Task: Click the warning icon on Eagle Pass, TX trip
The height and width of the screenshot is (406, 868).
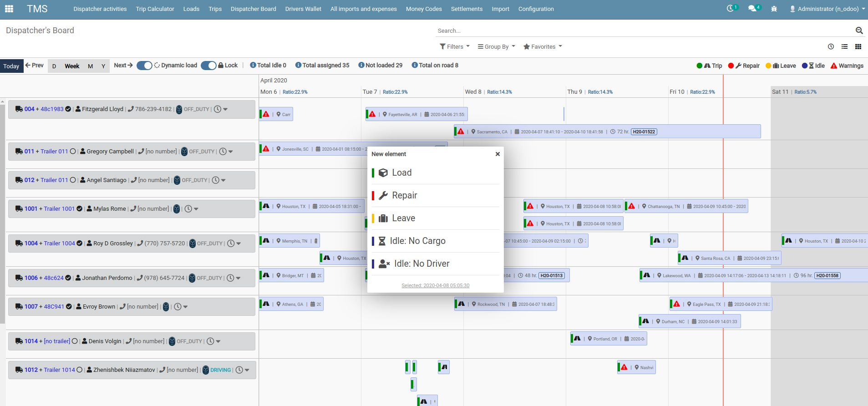Action: (676, 304)
